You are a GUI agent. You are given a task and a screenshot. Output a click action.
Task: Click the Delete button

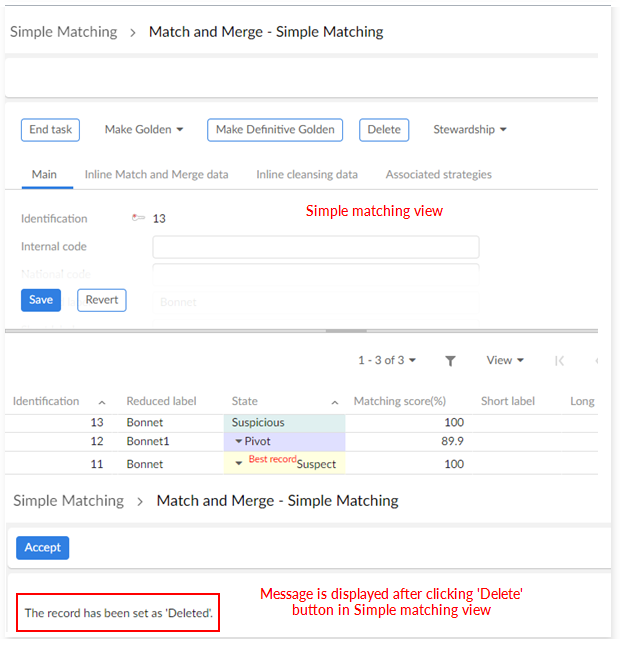(384, 130)
